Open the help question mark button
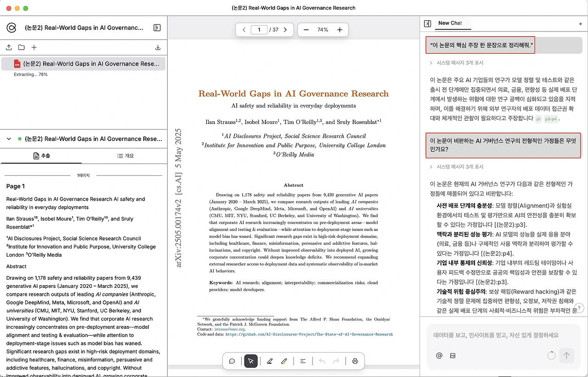 click(x=580, y=308)
